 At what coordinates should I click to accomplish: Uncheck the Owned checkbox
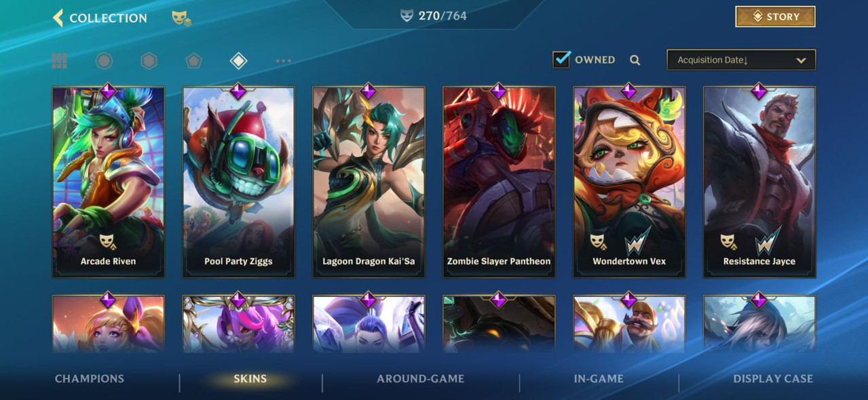(561, 59)
